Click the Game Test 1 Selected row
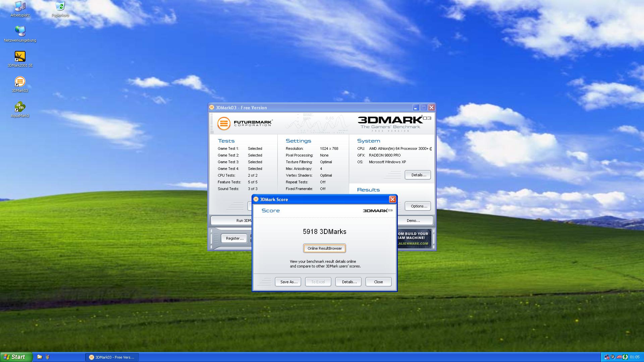This screenshot has height=362, width=644. pos(240,148)
